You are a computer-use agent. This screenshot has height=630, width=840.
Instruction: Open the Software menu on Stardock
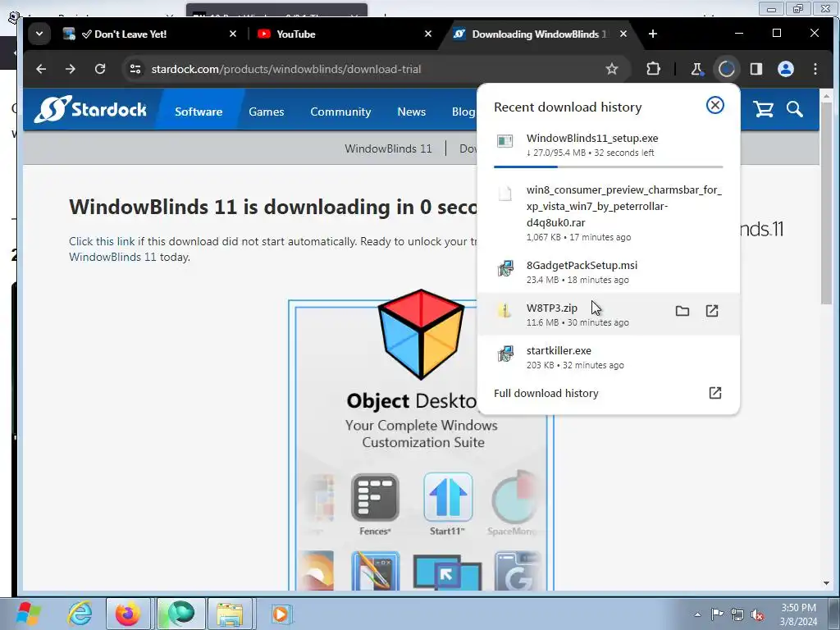click(199, 112)
